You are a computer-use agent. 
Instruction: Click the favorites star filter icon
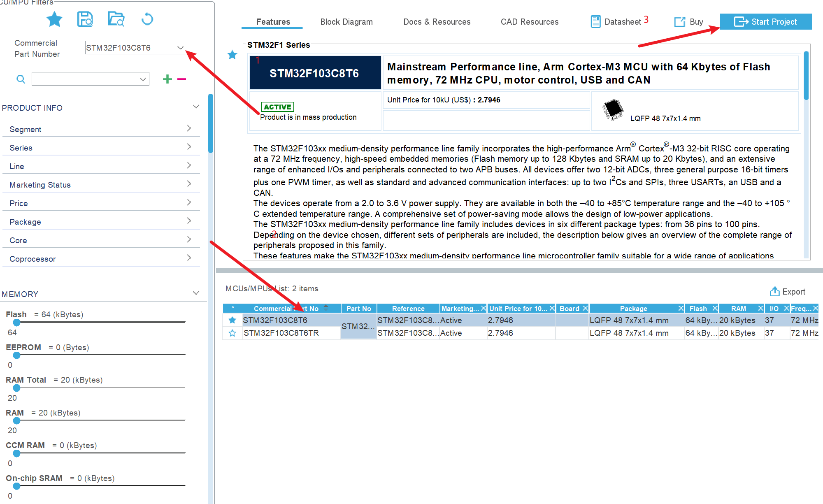(54, 19)
